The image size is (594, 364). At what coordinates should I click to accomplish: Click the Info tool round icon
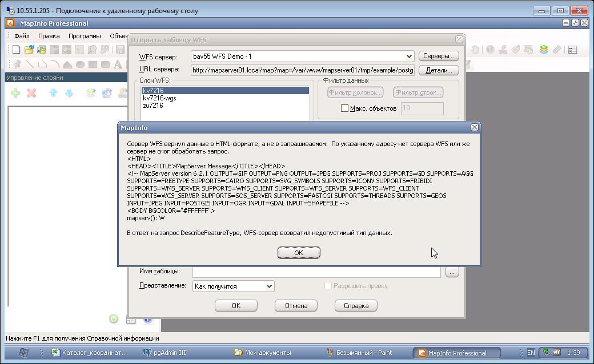click(x=490, y=50)
